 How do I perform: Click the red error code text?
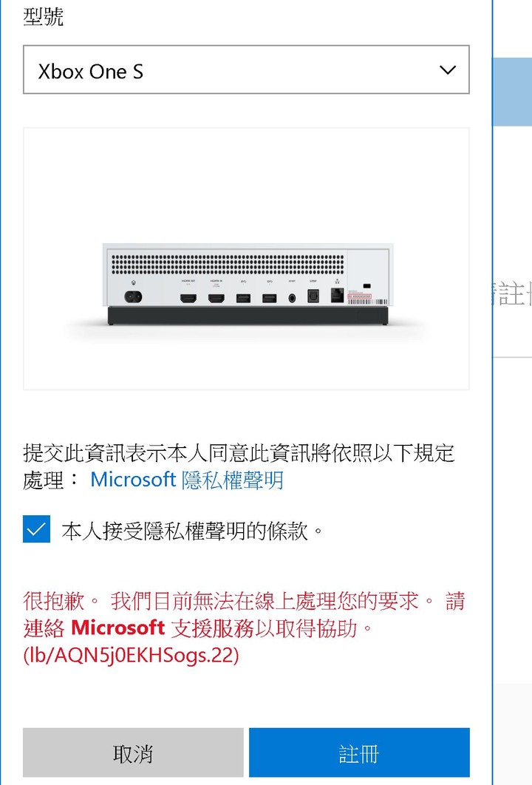(131, 655)
